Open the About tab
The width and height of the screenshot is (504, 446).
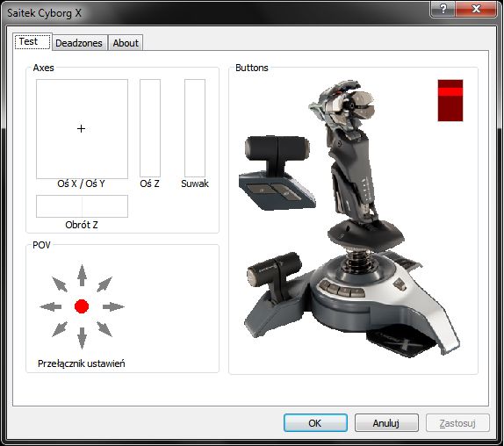click(126, 43)
